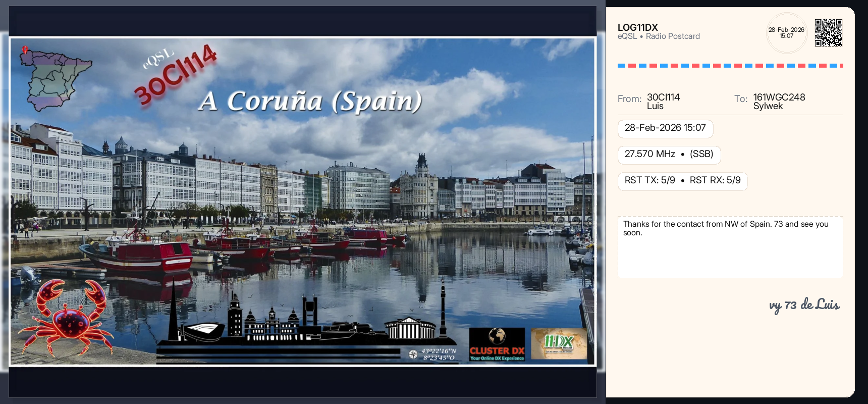
Task: Click the recipient callsign 161WGC248
Action: (x=779, y=97)
